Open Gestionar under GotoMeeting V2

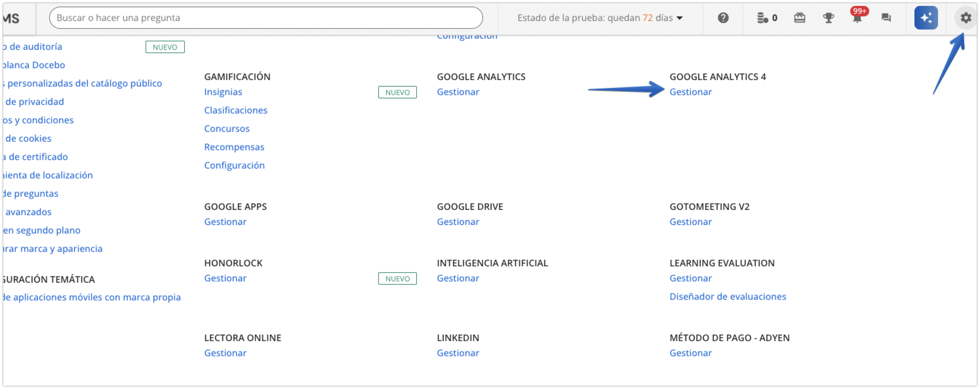pyautogui.click(x=691, y=221)
